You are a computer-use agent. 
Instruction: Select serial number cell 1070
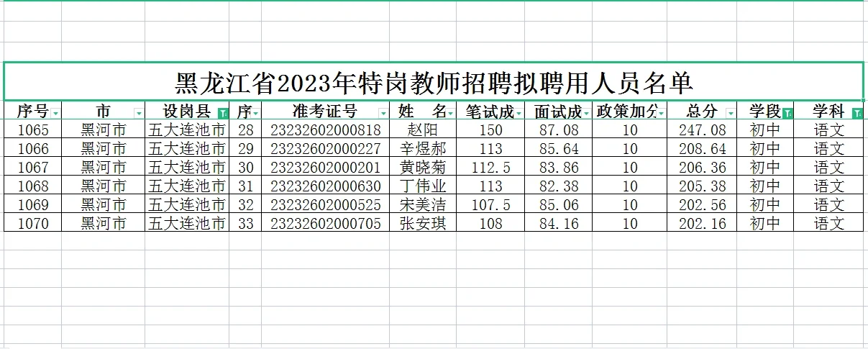(32, 224)
